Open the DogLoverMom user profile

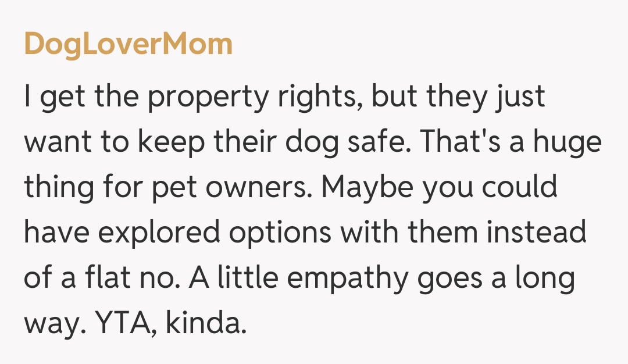pyautogui.click(x=128, y=44)
